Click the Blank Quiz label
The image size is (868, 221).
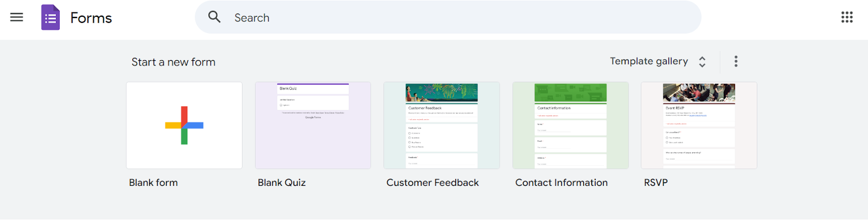click(x=282, y=183)
